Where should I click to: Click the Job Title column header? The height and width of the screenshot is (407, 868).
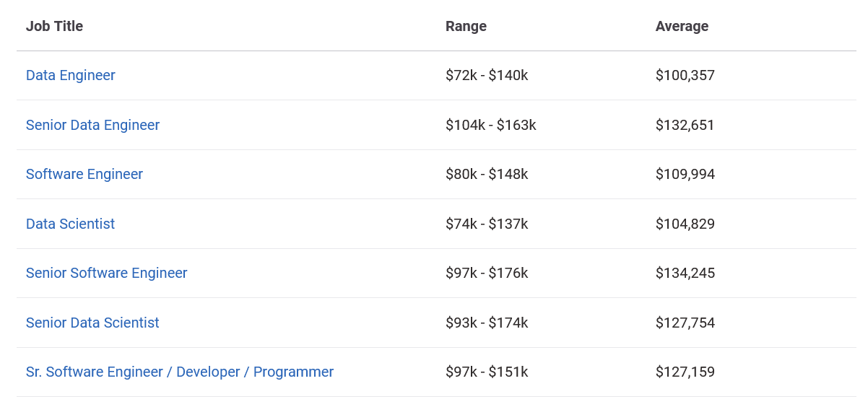tap(54, 26)
